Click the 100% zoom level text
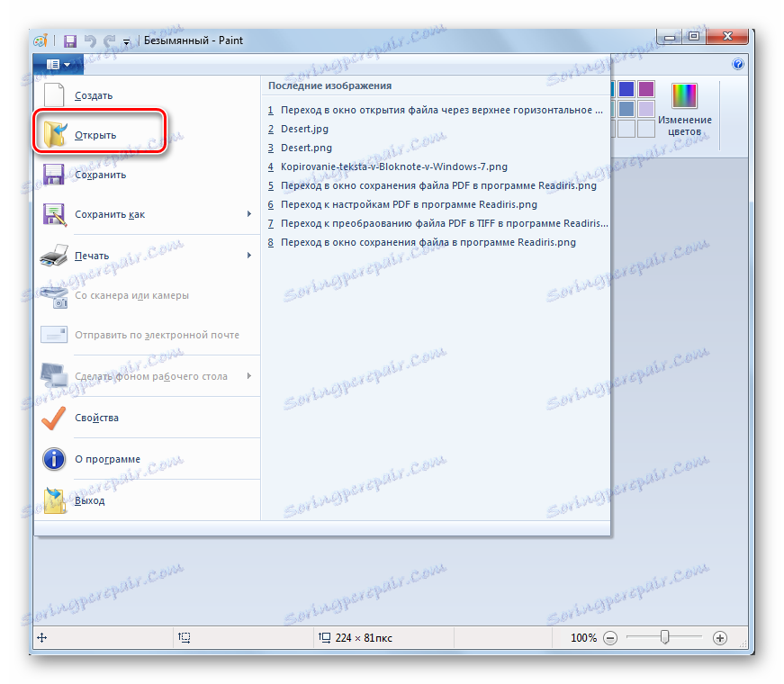This screenshot has height=684, width=784. [583, 638]
